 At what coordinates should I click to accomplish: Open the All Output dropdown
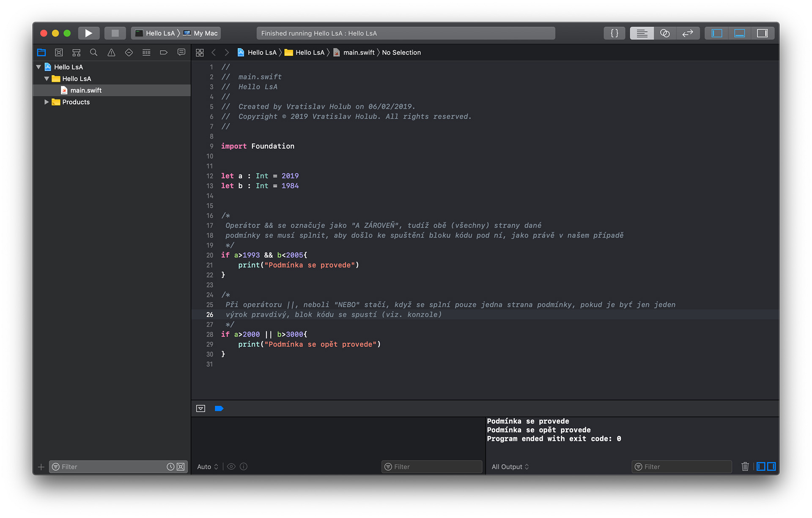tap(510, 466)
